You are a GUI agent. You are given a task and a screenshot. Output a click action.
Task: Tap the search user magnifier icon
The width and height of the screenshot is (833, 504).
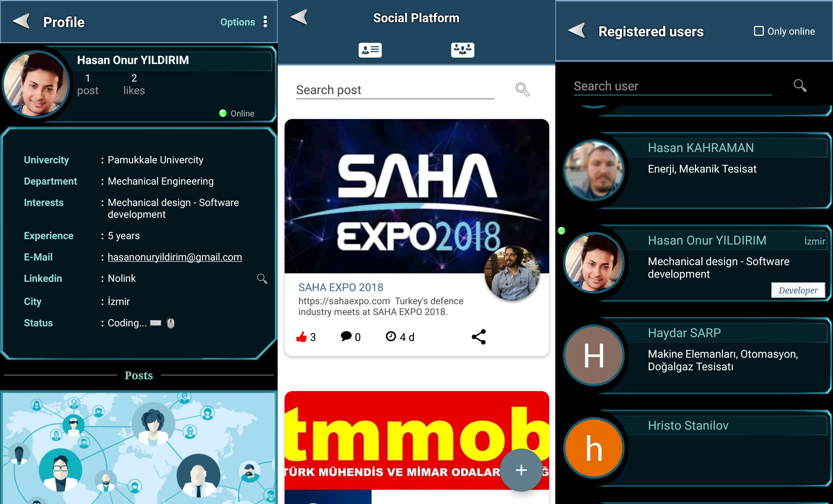coord(800,86)
